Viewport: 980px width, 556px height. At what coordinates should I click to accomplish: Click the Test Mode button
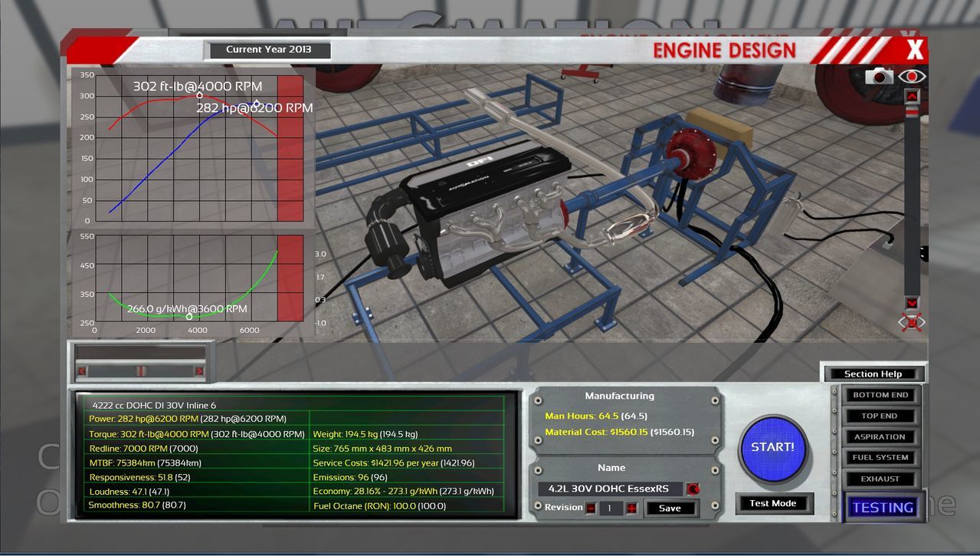(772, 503)
